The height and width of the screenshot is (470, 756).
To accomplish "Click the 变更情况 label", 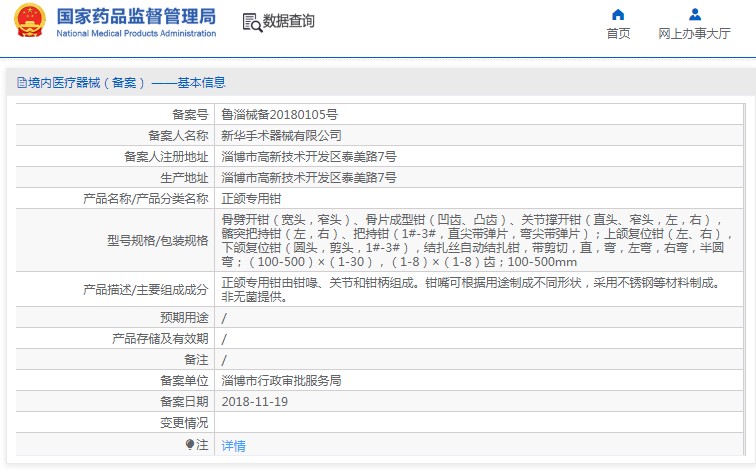I will 184,423.
